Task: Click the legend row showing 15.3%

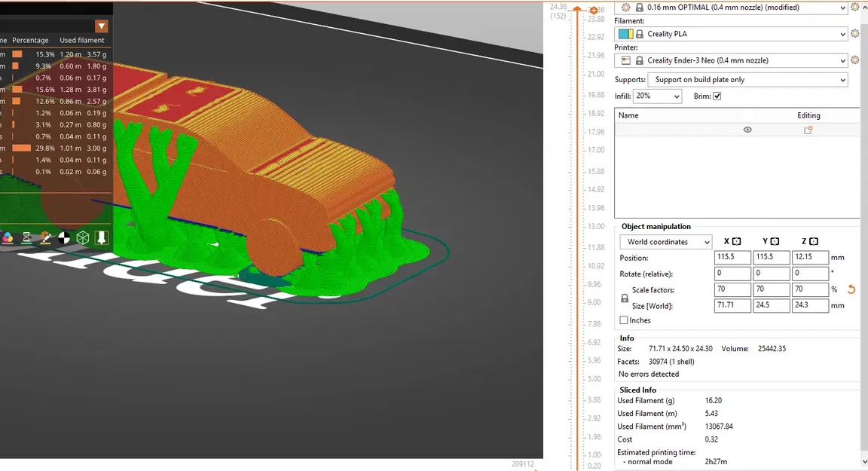Action: [x=53, y=54]
